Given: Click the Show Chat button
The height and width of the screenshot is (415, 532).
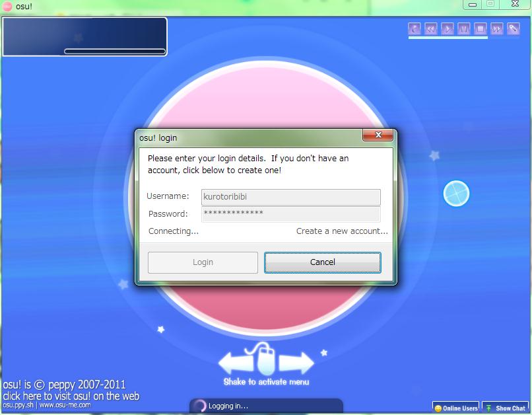Looking at the screenshot, I should (506, 408).
